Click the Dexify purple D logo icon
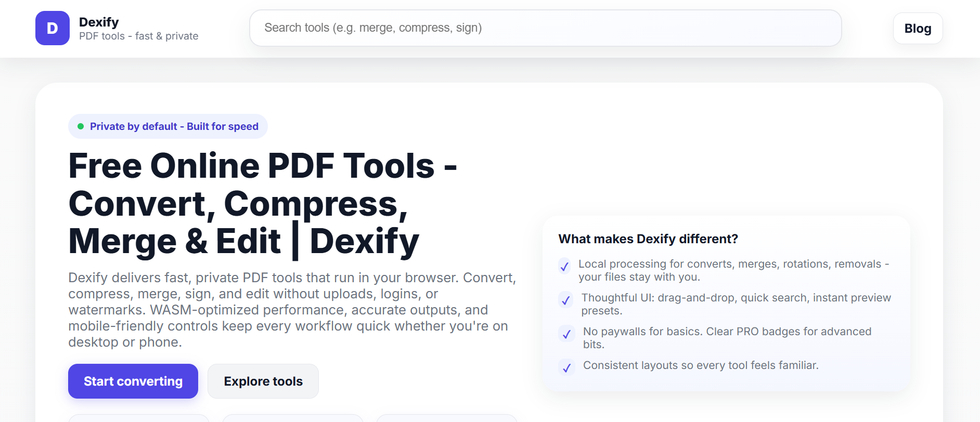980x422 pixels. (x=53, y=28)
